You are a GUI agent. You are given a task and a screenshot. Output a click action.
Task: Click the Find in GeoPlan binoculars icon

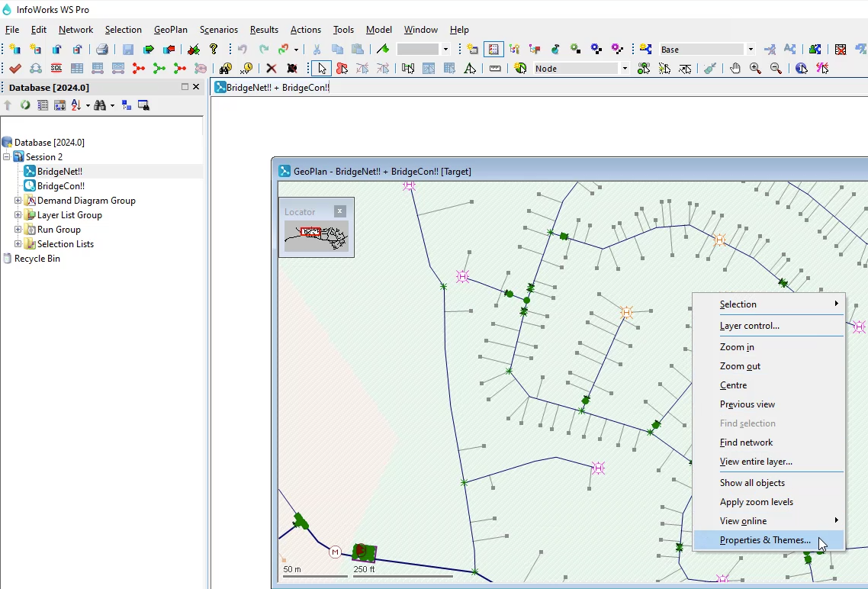[225, 69]
